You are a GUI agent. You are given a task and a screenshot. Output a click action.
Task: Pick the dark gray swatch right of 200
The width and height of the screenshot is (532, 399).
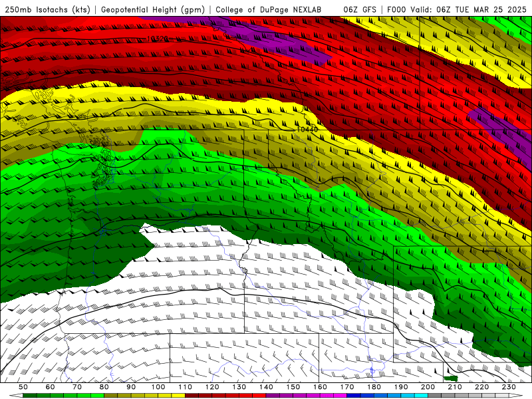tap(435, 396)
